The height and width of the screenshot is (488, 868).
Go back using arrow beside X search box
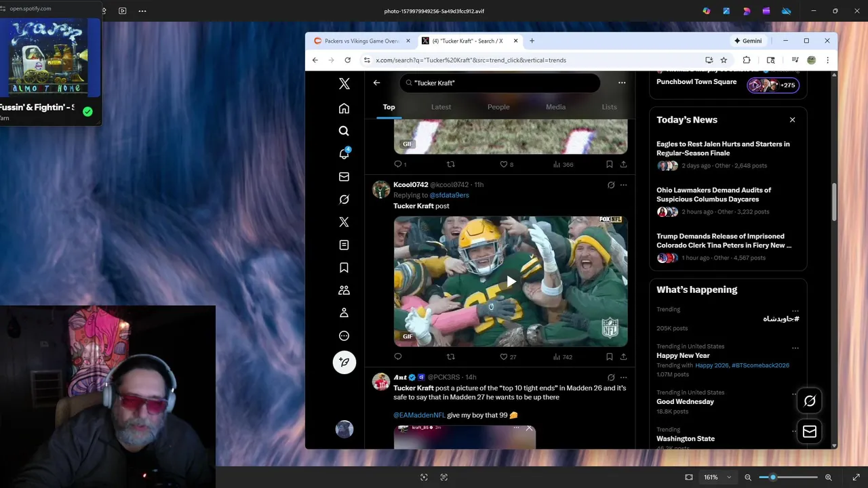pyautogui.click(x=376, y=83)
